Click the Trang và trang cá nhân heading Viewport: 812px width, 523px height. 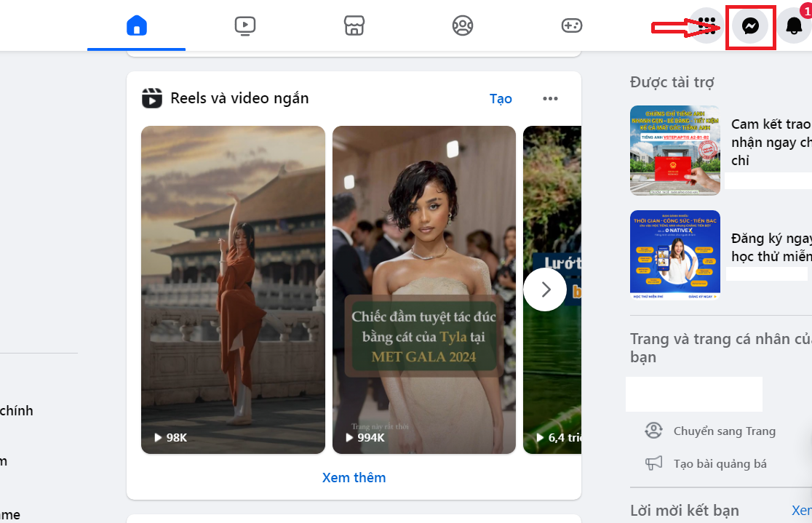(721, 348)
